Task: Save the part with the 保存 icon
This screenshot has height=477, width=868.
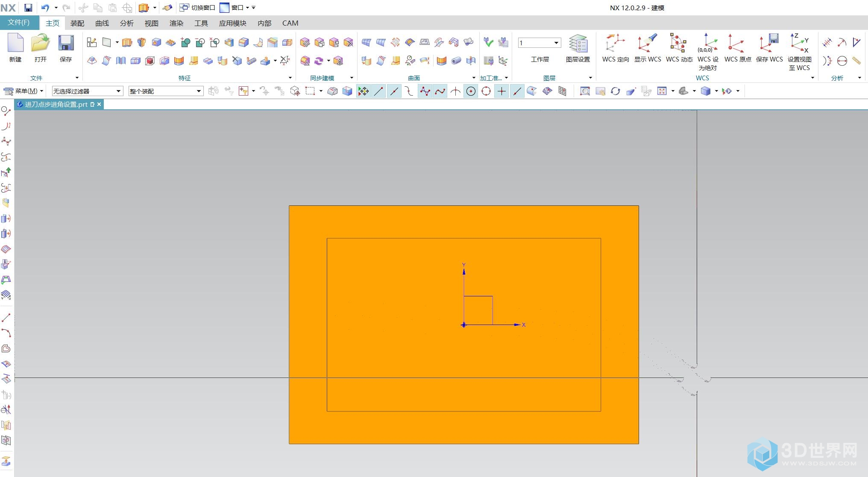Action: (66, 44)
